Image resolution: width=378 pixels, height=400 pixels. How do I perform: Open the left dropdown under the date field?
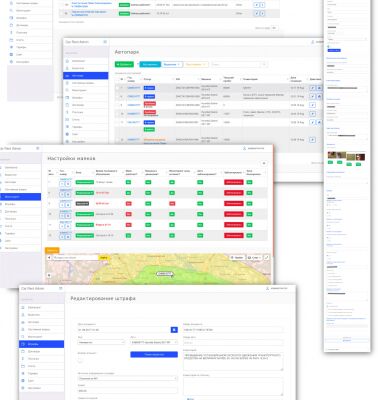point(101,342)
